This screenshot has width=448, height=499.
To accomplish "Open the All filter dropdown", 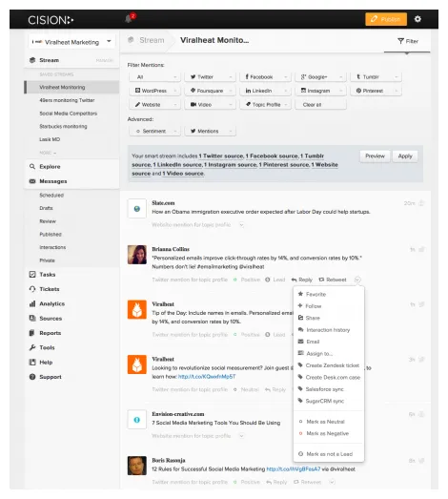I will 154,77.
